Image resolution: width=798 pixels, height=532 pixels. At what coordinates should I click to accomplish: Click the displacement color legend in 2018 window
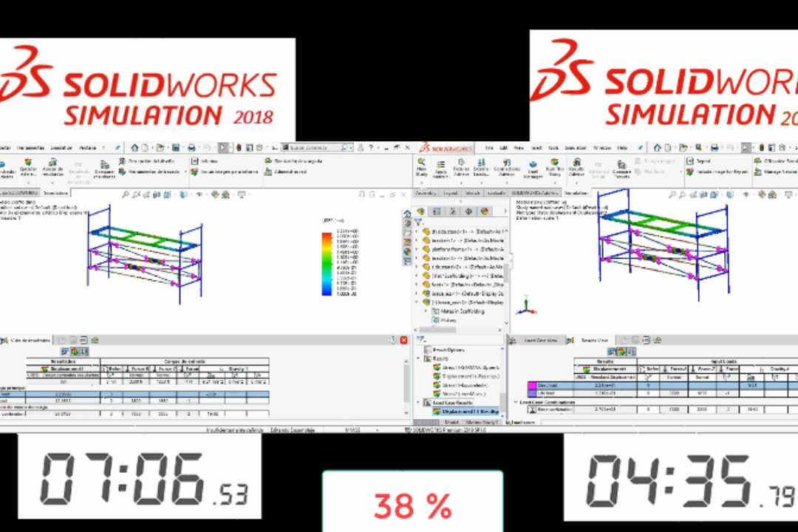pyautogui.click(x=327, y=263)
